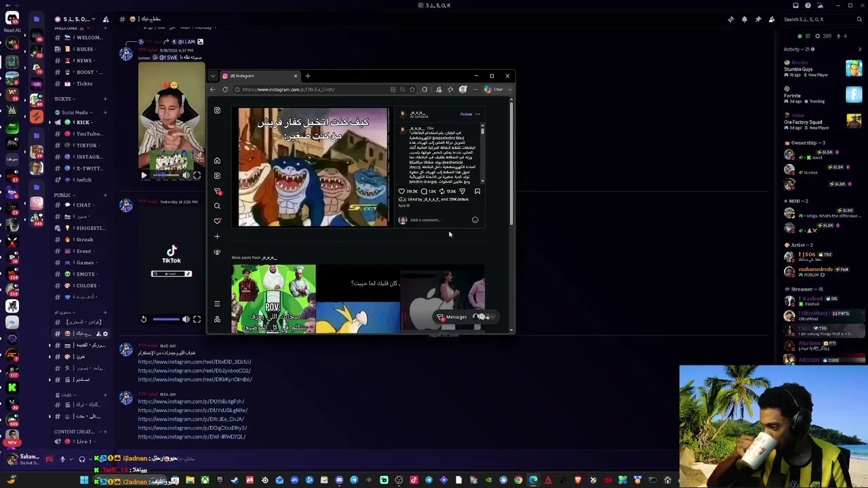
Task: Go back in the browser window
Action: click(213, 89)
